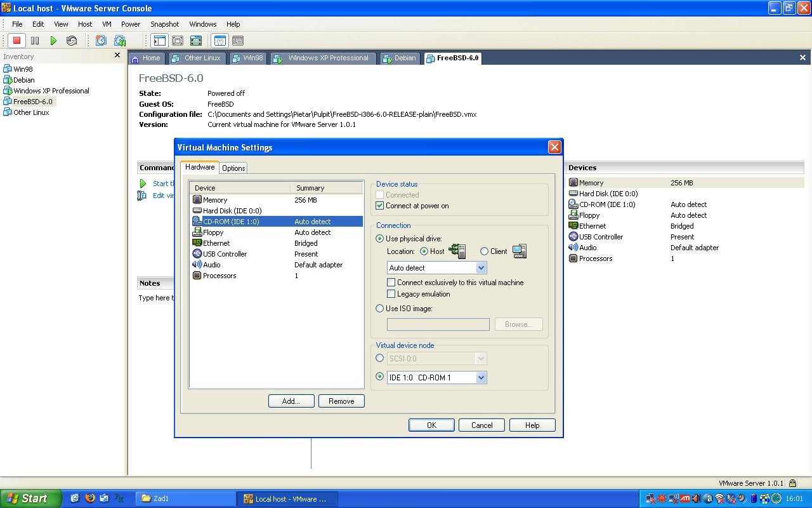The image size is (812, 508).
Task: Click the client computer icon next to Client
Action: [x=520, y=251]
